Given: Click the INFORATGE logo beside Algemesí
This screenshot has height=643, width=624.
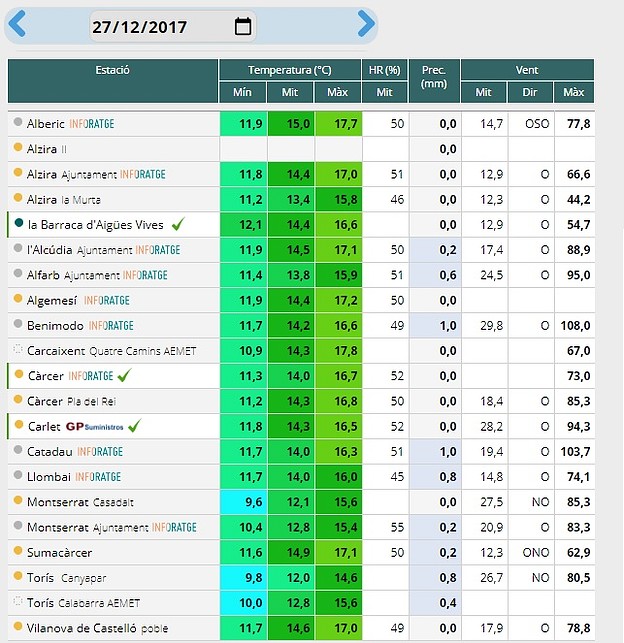Looking at the screenshot, I should pos(107,301).
